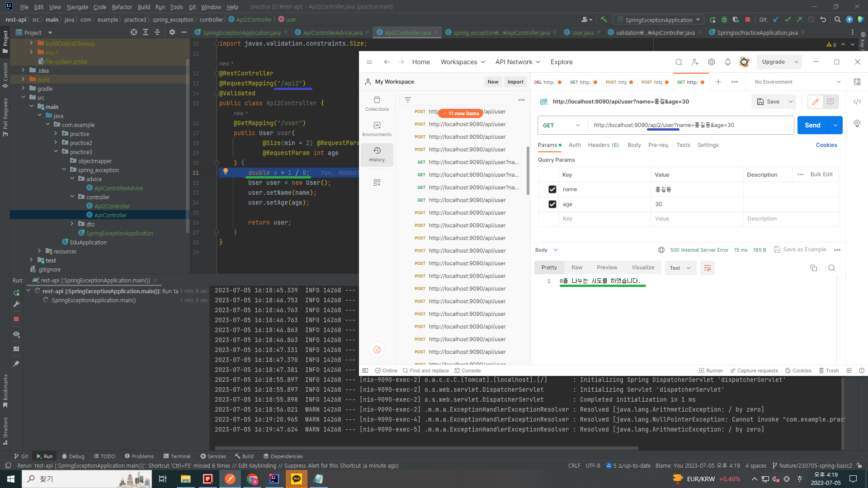Open Postman code snippet icon
Screen dimensions: 868x488
click(x=857, y=102)
